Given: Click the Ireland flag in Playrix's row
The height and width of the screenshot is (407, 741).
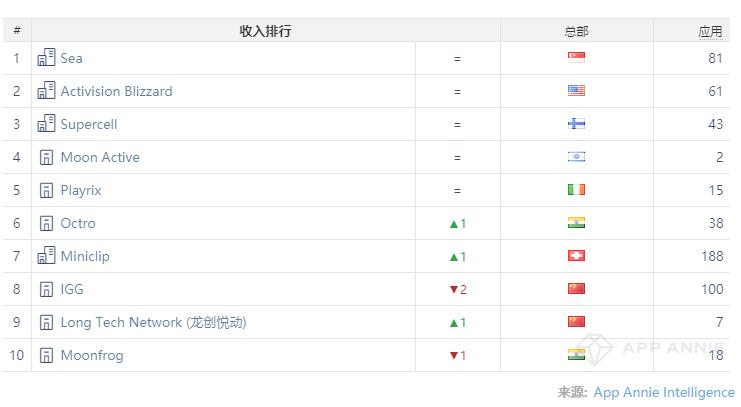Looking at the screenshot, I should coord(576,189).
